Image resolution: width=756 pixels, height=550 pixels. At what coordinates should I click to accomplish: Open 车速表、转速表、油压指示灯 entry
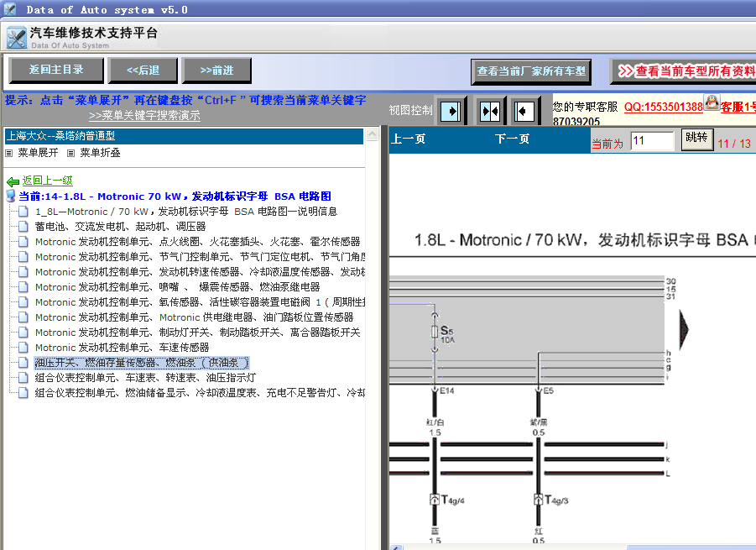(x=145, y=378)
